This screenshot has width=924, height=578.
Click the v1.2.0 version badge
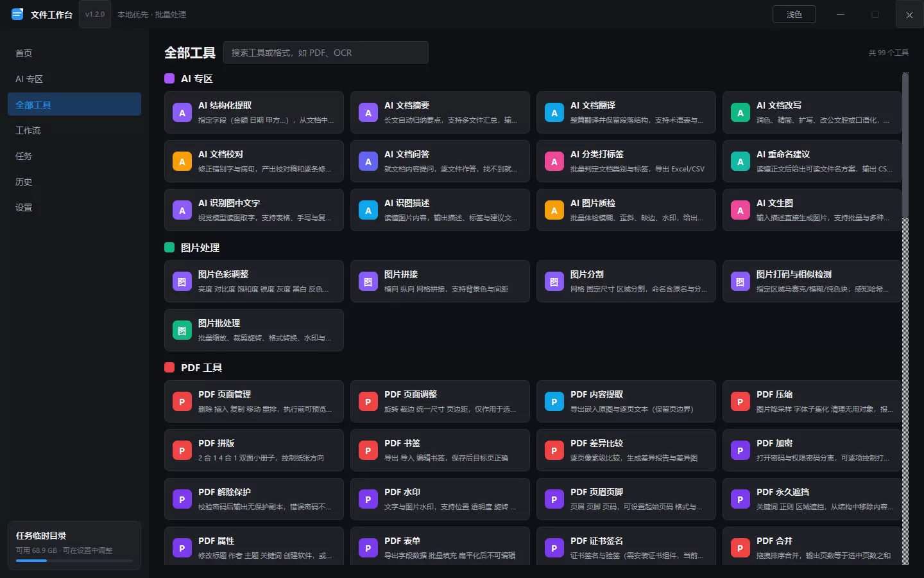click(95, 14)
